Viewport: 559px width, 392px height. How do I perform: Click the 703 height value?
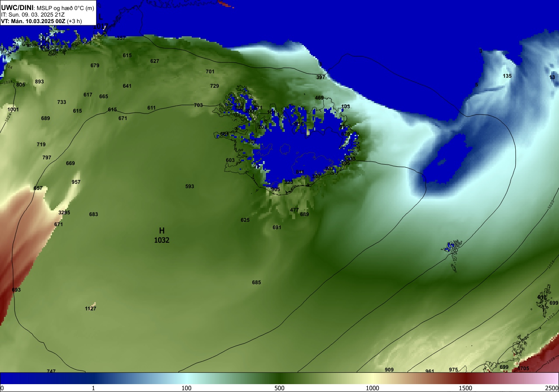(x=198, y=105)
